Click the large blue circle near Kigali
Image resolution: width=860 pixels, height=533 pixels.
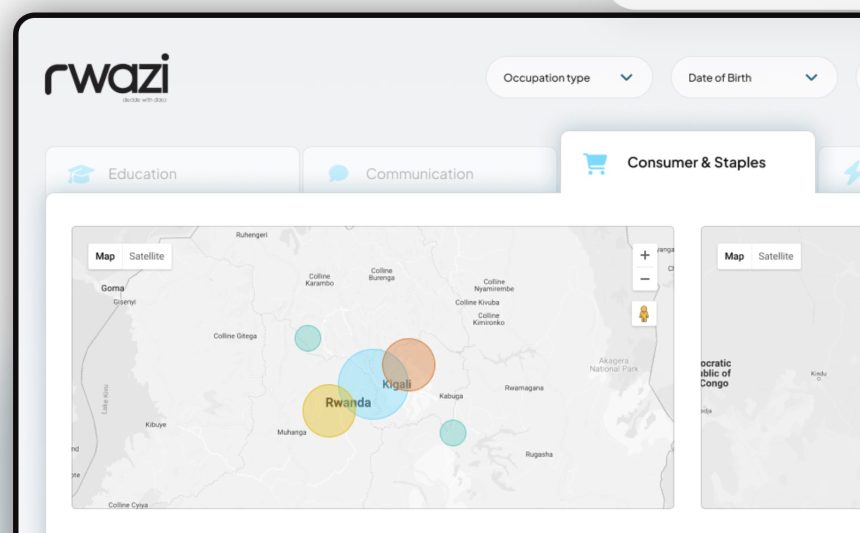[x=373, y=384]
